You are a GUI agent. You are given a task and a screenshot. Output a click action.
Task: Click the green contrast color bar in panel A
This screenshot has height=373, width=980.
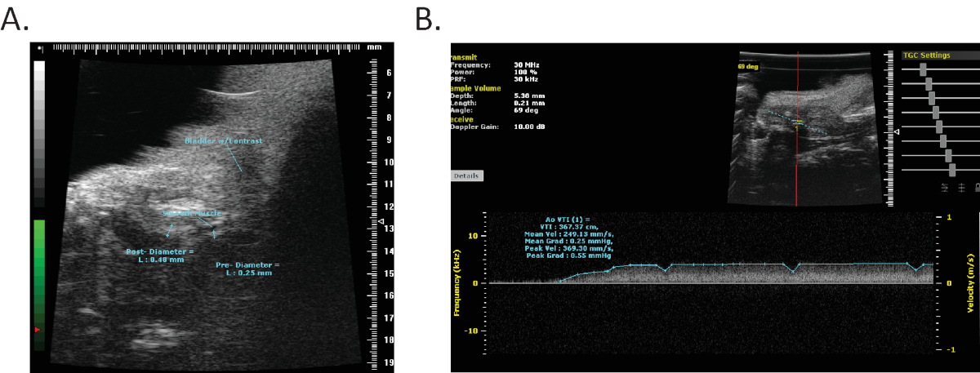[39, 285]
